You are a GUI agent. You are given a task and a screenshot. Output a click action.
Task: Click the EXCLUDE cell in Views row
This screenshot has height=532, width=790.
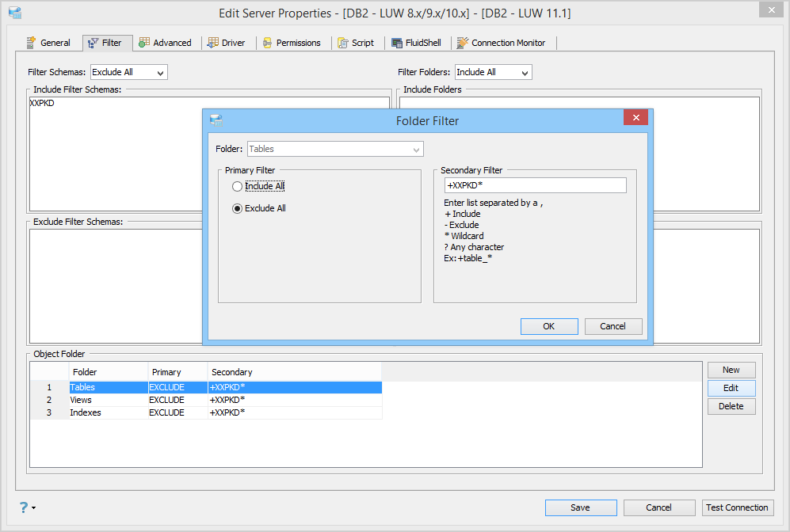click(x=177, y=400)
